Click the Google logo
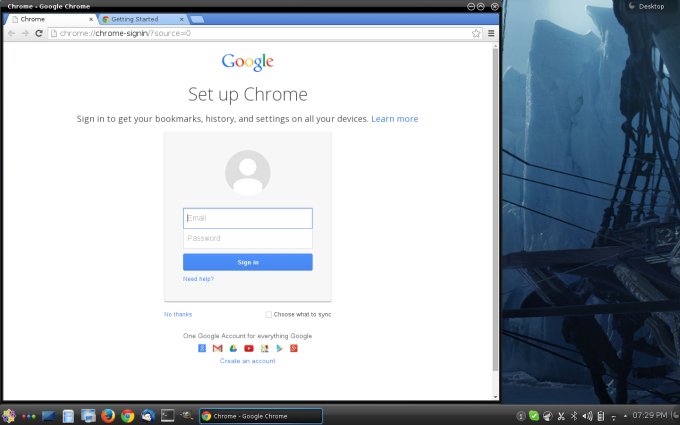The height and width of the screenshot is (425, 680). point(248,62)
